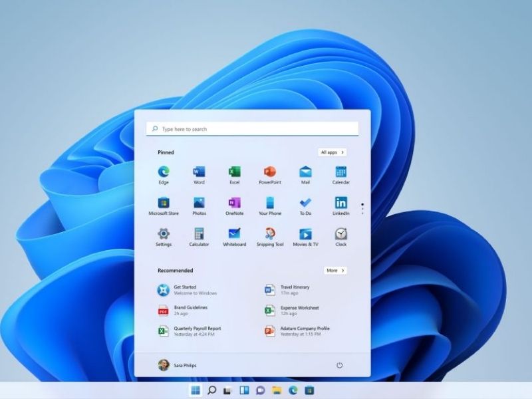Open the LinkedIn app
Screen dimensions: 532x399
[x=340, y=206]
